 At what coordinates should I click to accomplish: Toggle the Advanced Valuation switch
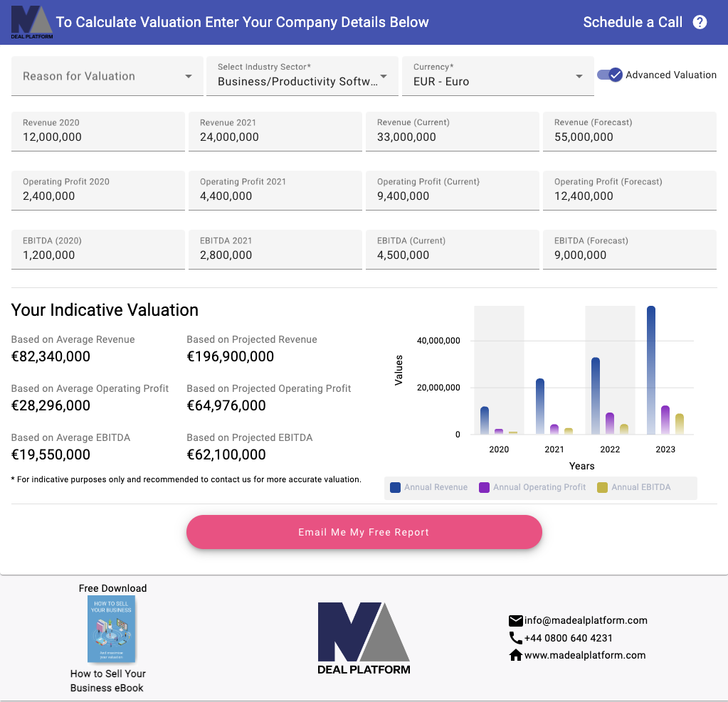pos(610,75)
